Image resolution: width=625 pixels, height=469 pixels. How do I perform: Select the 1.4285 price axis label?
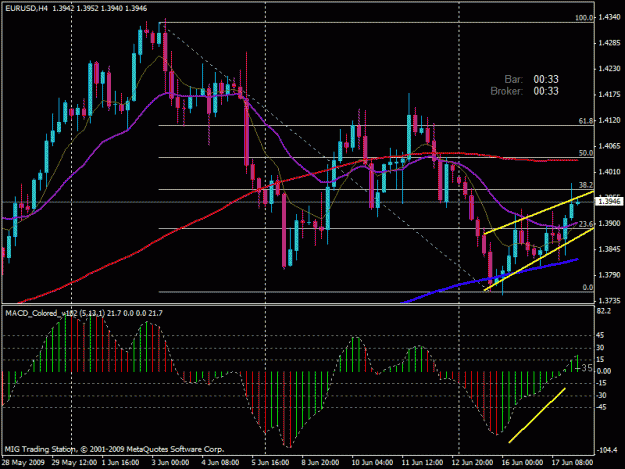(x=610, y=43)
